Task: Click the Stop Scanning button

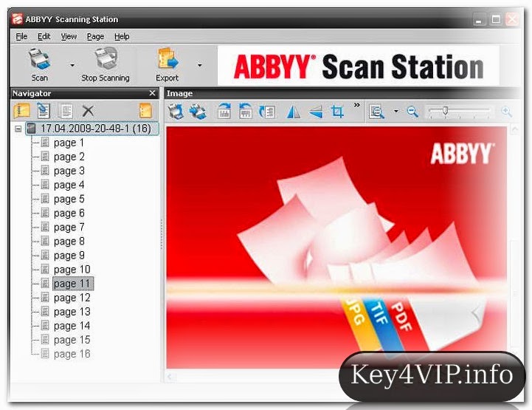Action: coord(106,65)
